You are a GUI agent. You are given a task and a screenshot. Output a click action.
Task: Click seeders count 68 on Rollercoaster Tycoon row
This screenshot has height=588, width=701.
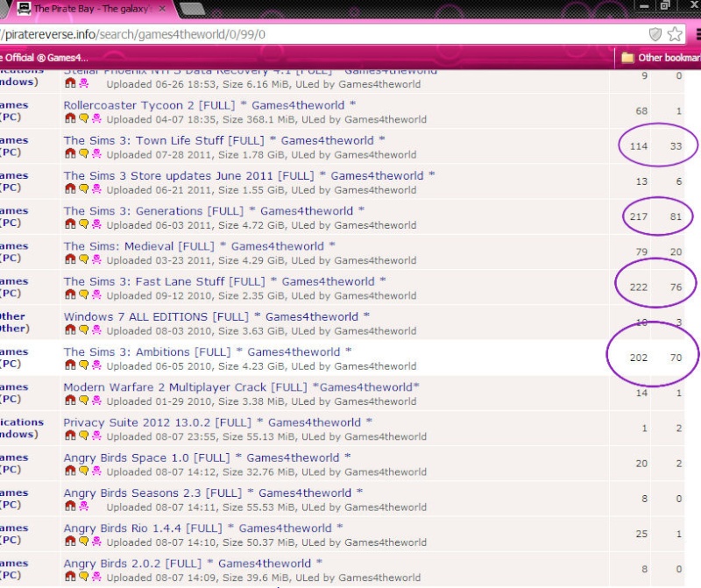click(x=641, y=111)
